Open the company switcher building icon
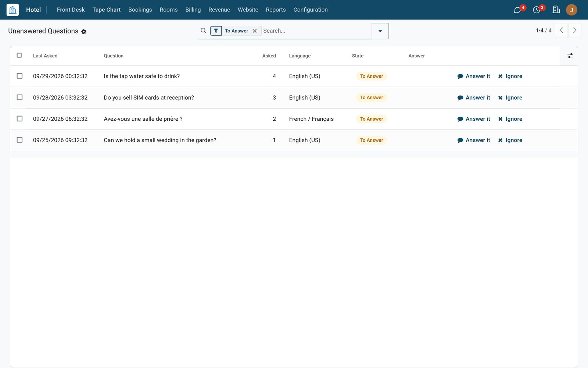588x368 pixels. [x=556, y=10]
